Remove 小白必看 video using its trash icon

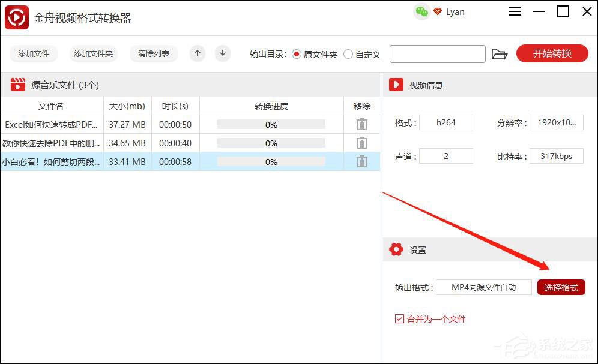point(361,161)
